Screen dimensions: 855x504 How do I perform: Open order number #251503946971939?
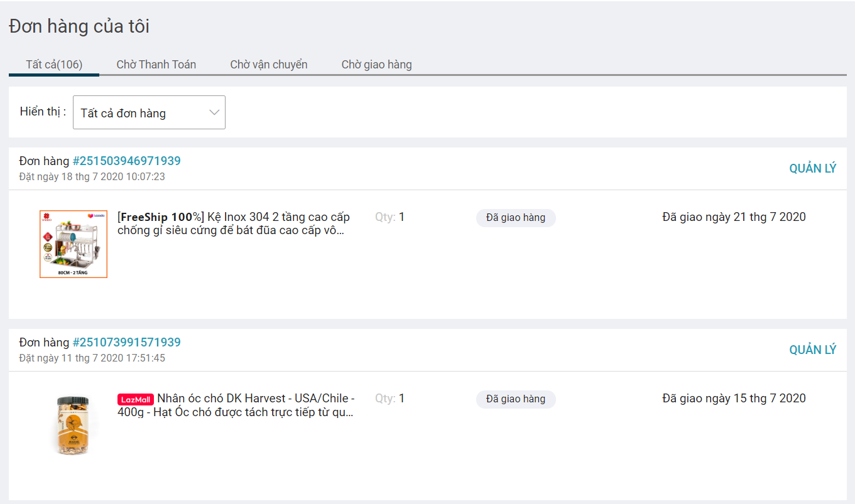tap(126, 161)
